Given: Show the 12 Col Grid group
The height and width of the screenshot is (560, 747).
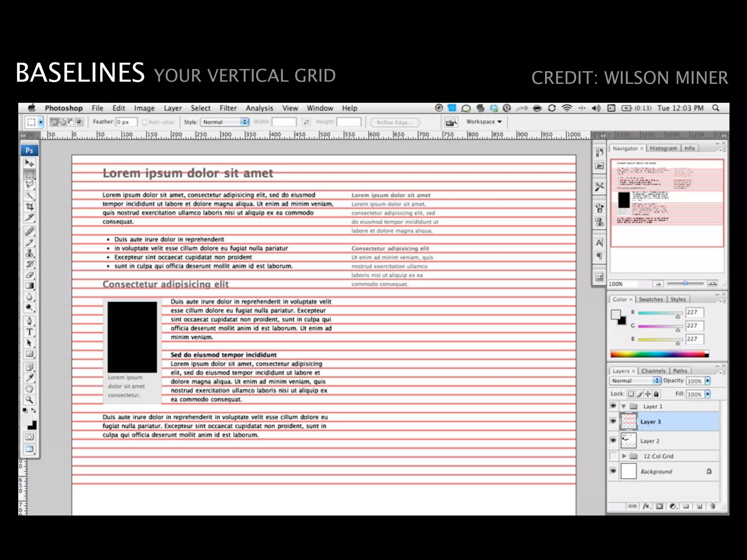Looking at the screenshot, I should [x=613, y=456].
